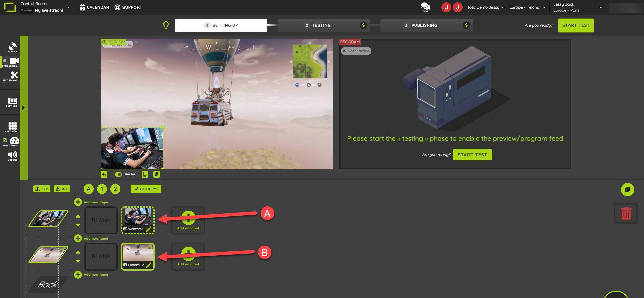The height and width of the screenshot is (298, 644).
Task: Open the Jessy Jack account dropdown
Action: 578,7
